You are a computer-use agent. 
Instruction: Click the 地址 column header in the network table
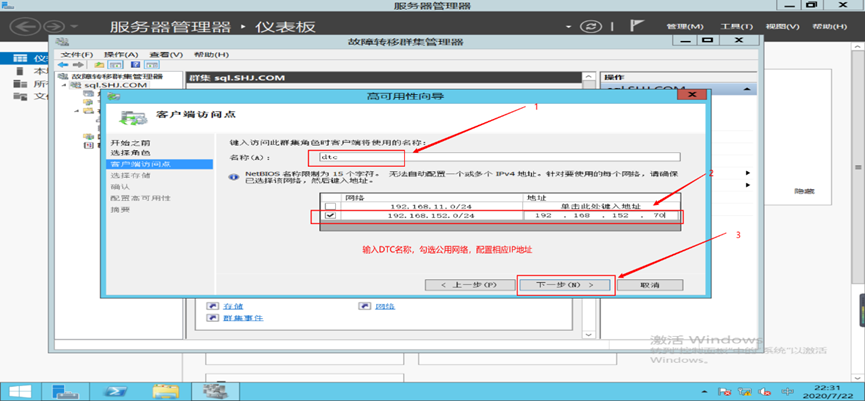click(602, 197)
